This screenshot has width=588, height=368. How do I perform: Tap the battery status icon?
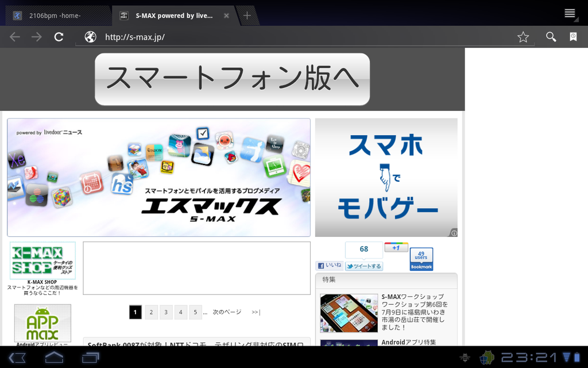(x=577, y=357)
